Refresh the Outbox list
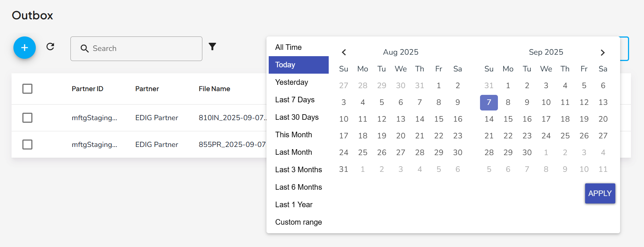The image size is (644, 247). (x=50, y=46)
